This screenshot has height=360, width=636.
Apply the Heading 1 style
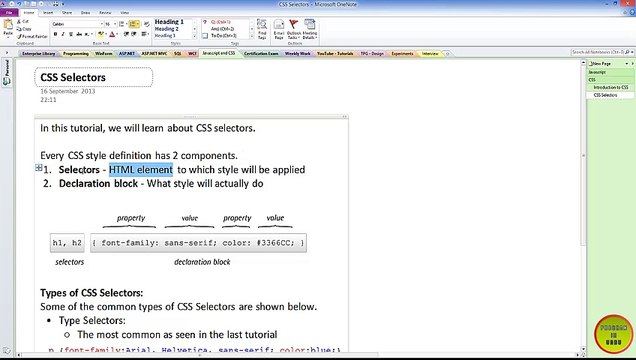click(169, 22)
